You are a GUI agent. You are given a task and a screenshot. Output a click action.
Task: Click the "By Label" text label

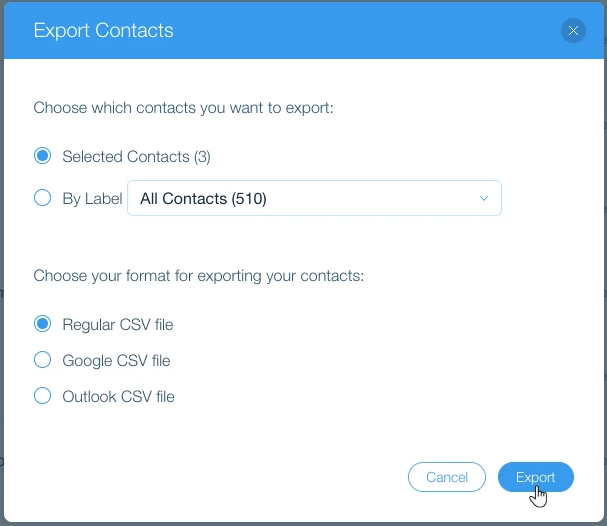92,198
